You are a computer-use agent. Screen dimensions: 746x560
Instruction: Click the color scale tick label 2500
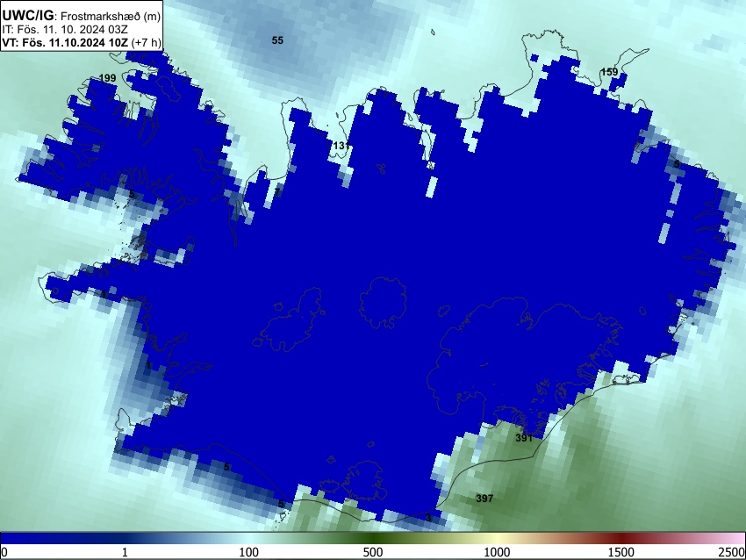[732, 552]
